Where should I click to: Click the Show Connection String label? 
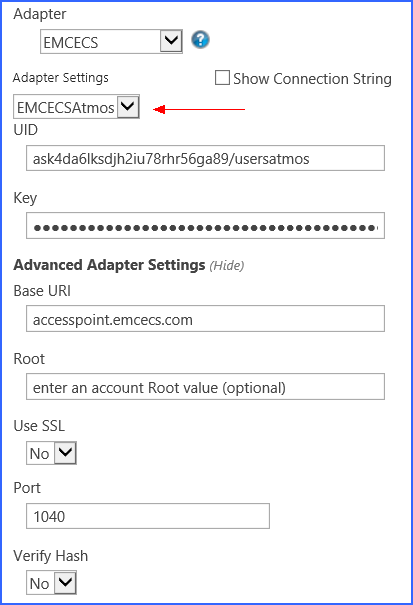312,78
